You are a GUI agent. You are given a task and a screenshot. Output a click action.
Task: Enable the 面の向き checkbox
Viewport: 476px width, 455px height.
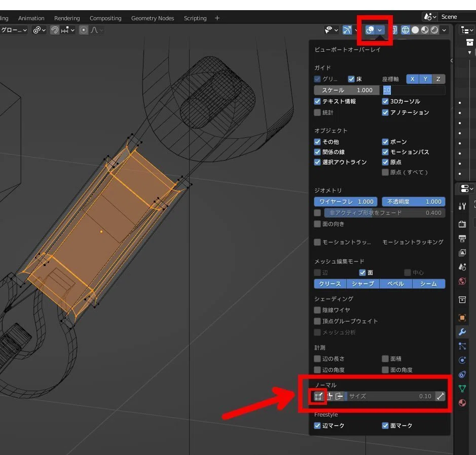(317, 224)
